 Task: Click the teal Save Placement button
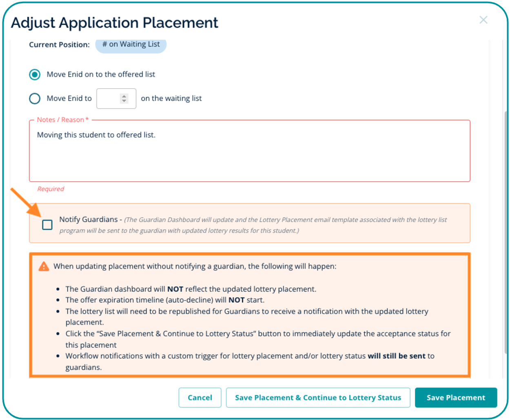tap(456, 398)
